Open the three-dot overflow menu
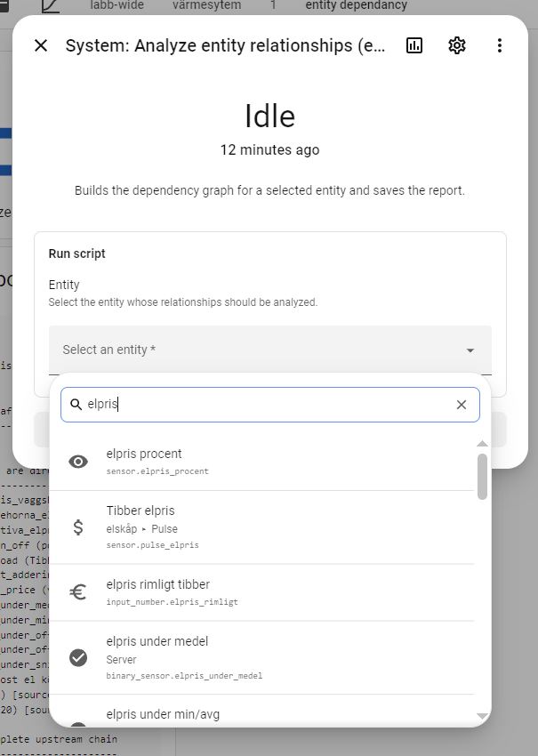 [500, 45]
